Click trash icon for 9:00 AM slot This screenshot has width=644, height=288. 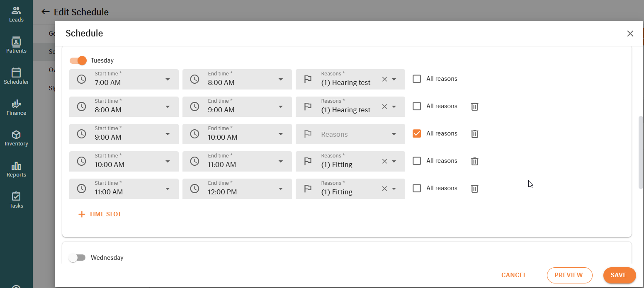pyautogui.click(x=475, y=134)
